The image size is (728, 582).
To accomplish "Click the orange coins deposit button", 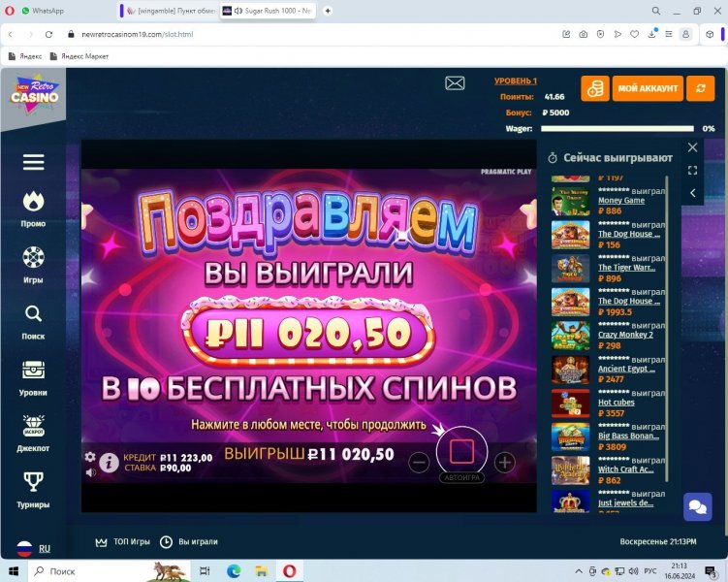I will coord(595,88).
